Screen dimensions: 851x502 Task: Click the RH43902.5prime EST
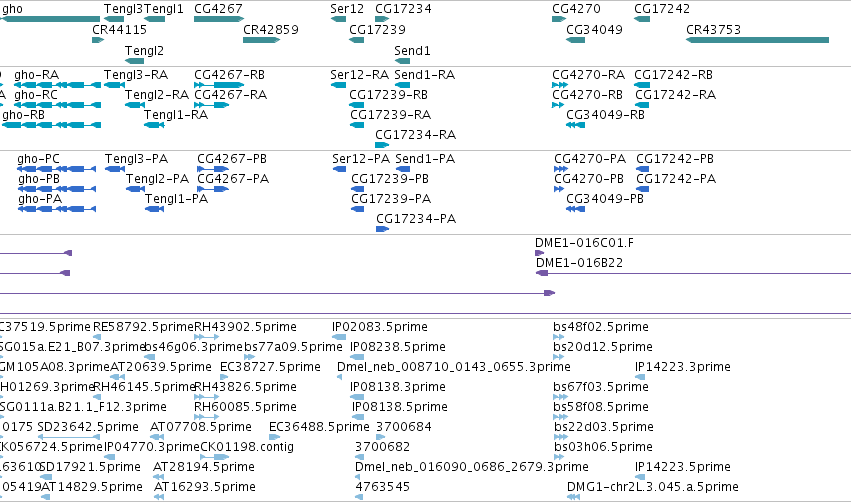(x=207, y=338)
